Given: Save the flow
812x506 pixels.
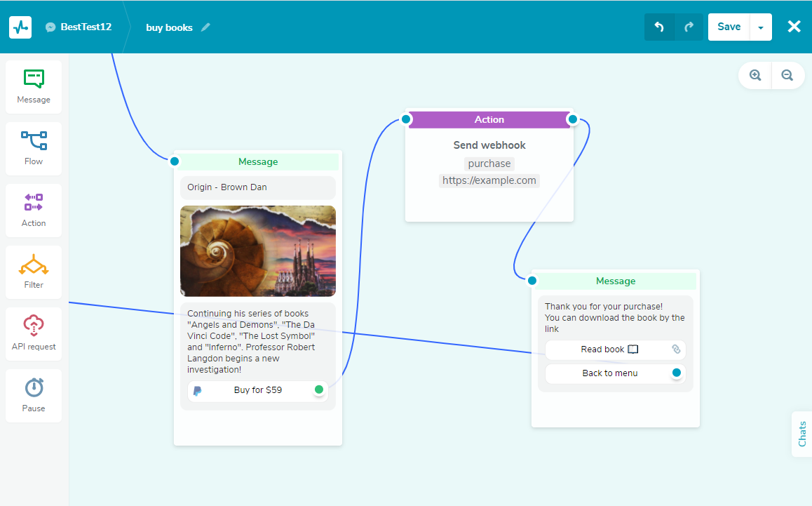Looking at the screenshot, I should pos(729,27).
